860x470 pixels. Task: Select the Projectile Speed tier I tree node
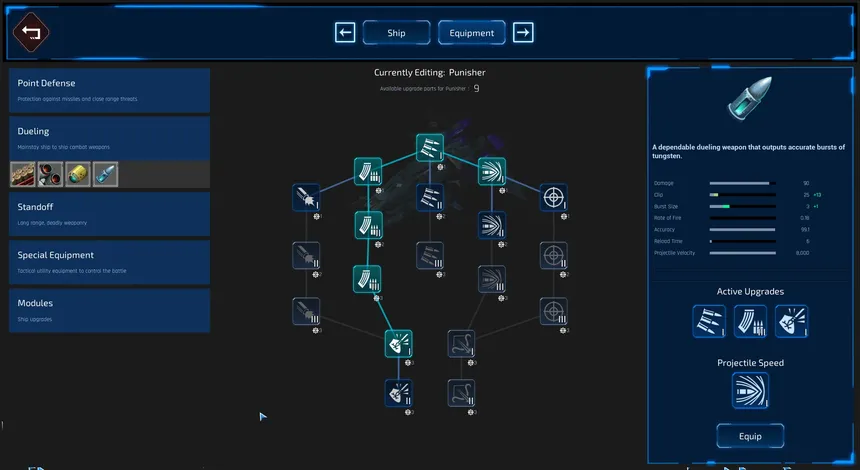[492, 172]
